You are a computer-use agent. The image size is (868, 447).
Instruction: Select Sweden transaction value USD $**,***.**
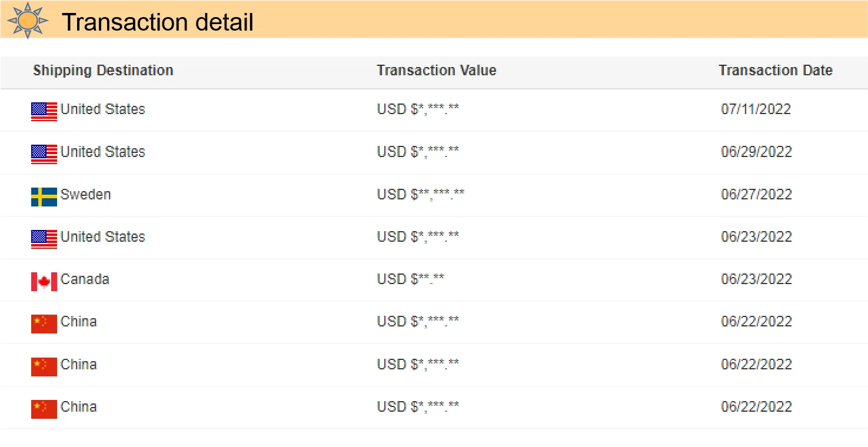point(421,194)
